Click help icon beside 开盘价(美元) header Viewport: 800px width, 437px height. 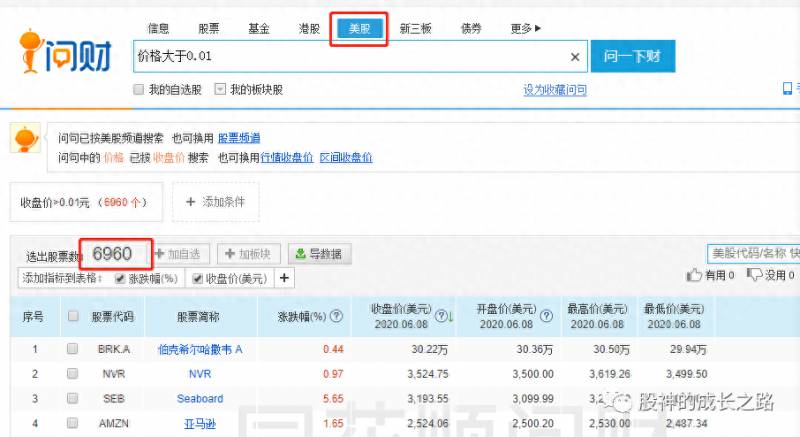click(546, 316)
